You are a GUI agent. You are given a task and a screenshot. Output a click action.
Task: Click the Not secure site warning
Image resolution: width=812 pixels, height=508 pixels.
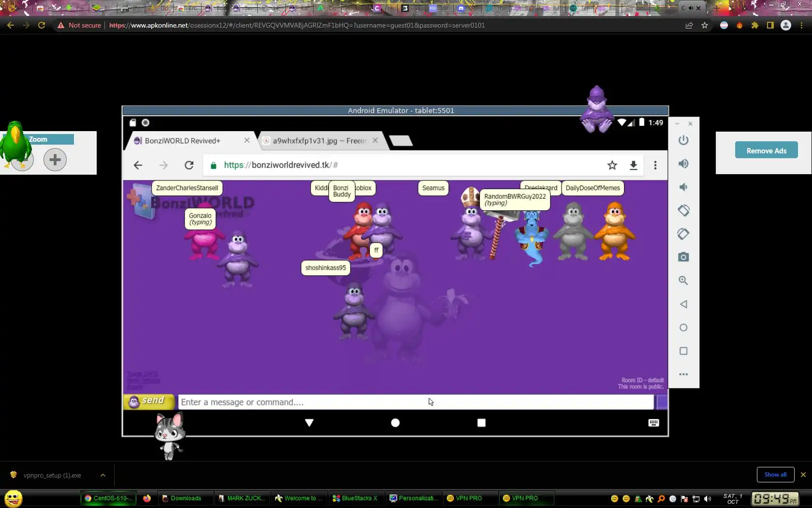point(79,25)
